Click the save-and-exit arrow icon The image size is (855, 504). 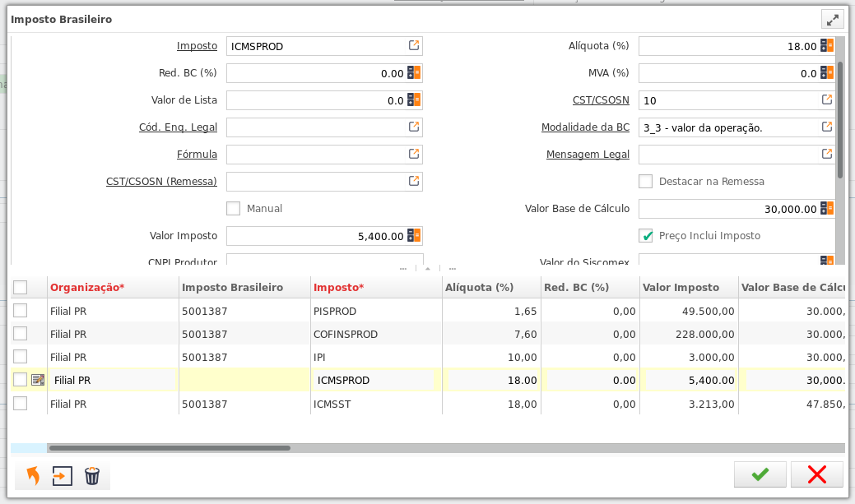(63, 476)
